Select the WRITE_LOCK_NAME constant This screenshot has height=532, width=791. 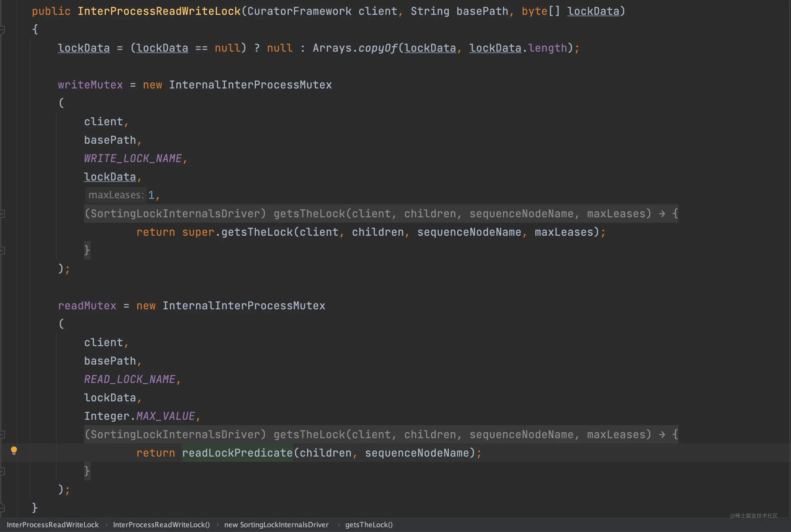coord(133,159)
